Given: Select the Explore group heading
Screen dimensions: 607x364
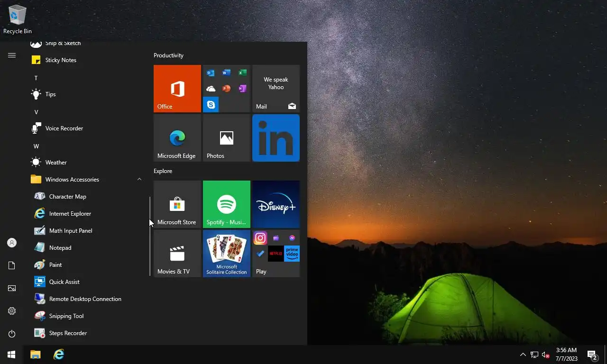Looking at the screenshot, I should point(163,171).
